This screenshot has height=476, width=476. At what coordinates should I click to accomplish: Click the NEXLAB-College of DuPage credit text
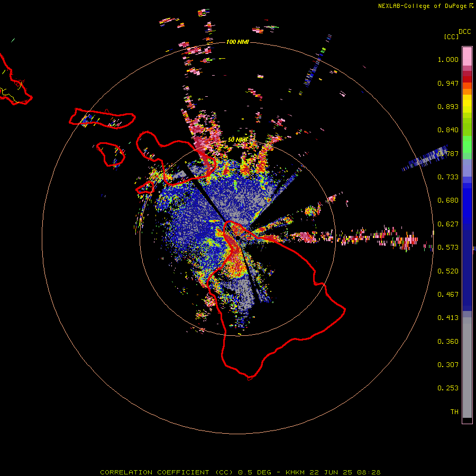422,6
